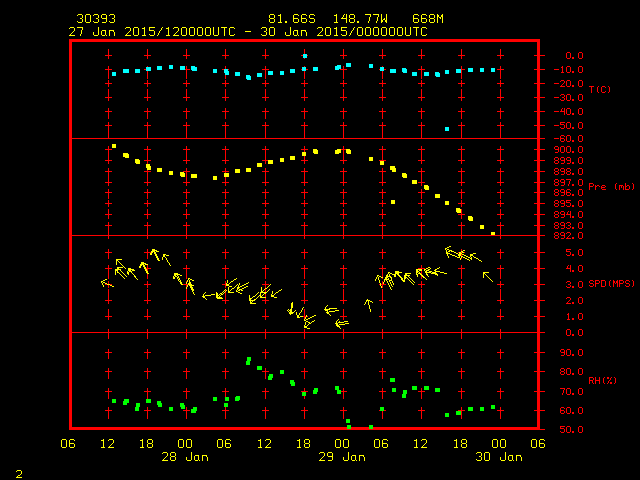Select the 29 Jan date label
Image resolution: width=640 pixels, height=480 pixels.
342,457
